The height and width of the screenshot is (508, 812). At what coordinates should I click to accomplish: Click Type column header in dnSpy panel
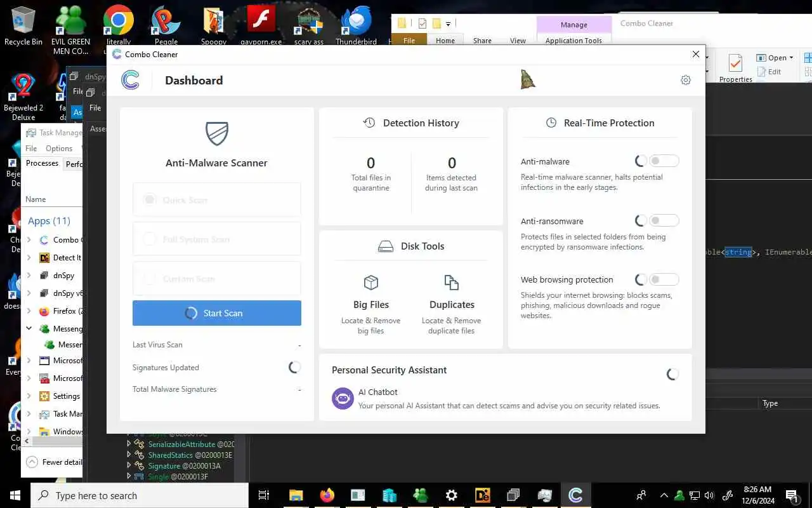tap(770, 403)
